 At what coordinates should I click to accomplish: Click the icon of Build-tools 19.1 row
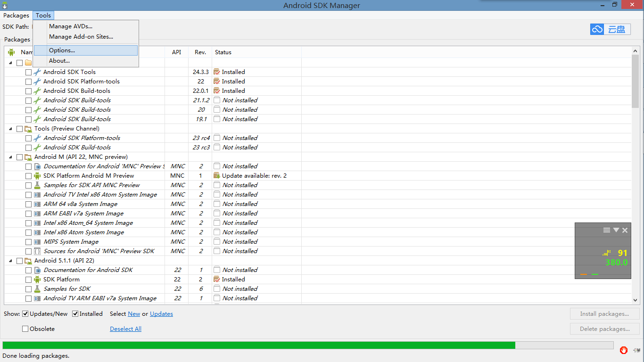click(37, 119)
